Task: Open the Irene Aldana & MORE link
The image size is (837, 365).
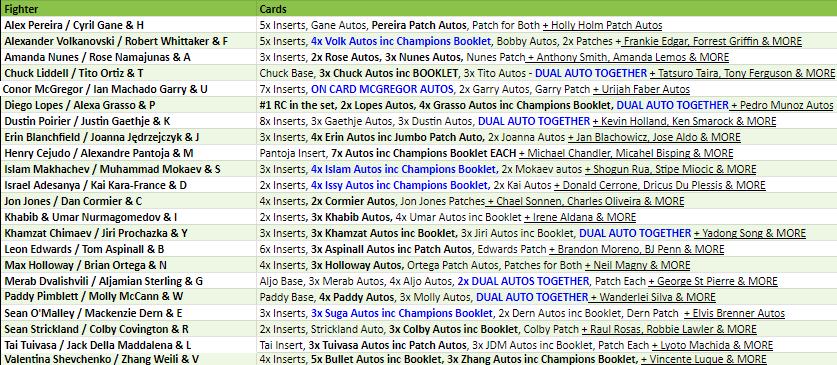Action: [580, 217]
